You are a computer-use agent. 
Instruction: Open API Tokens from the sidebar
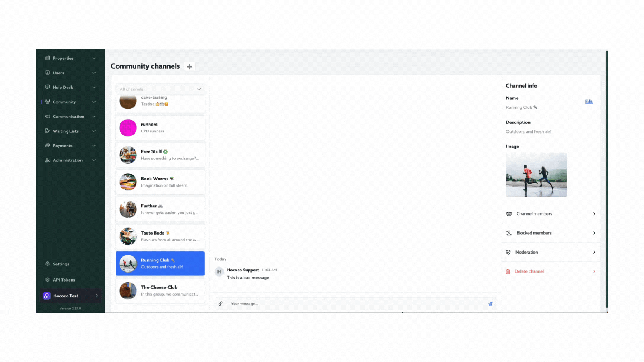tap(64, 280)
